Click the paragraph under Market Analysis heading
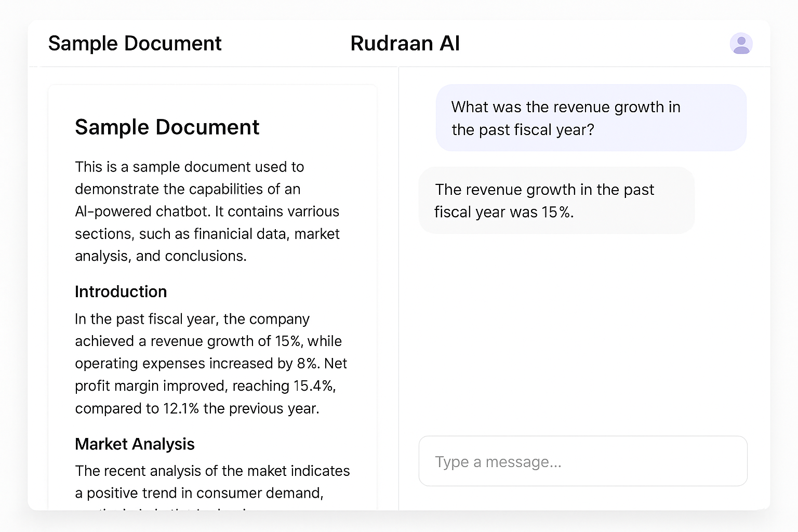Viewport: 798px width, 532px height. pyautogui.click(x=212, y=482)
